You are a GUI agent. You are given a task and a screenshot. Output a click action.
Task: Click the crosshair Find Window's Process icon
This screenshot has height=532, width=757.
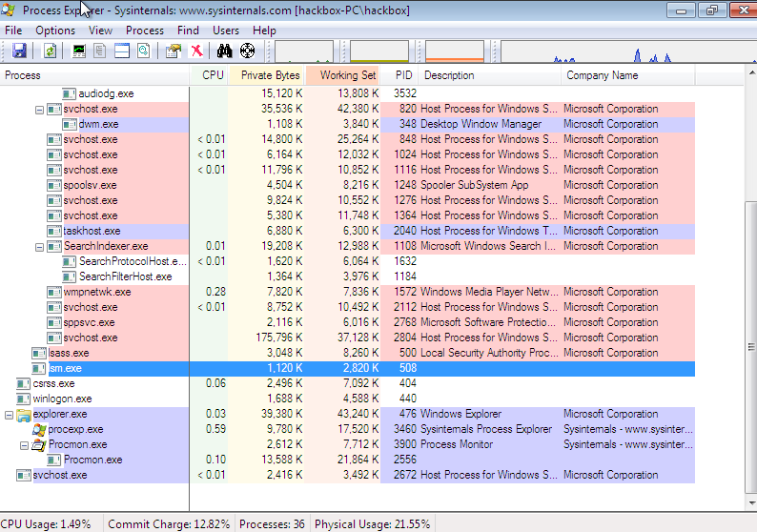(247, 51)
